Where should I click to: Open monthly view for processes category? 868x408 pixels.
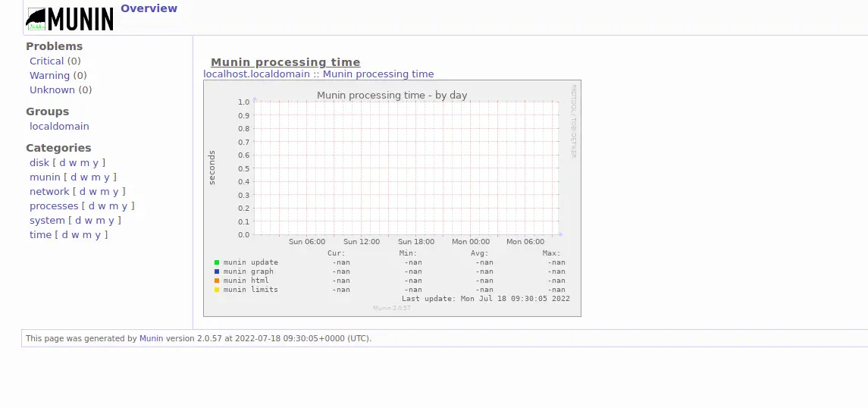[x=114, y=206]
